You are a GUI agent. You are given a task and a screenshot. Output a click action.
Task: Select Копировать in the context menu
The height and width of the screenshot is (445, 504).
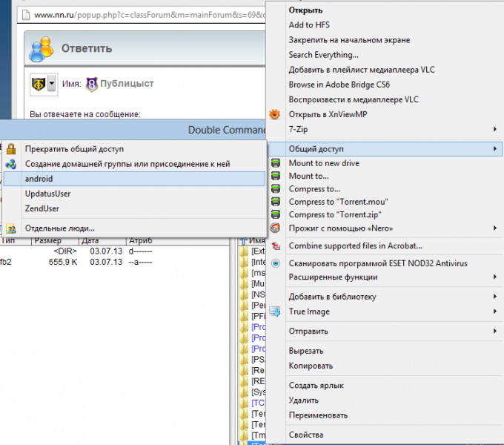pyautogui.click(x=311, y=366)
